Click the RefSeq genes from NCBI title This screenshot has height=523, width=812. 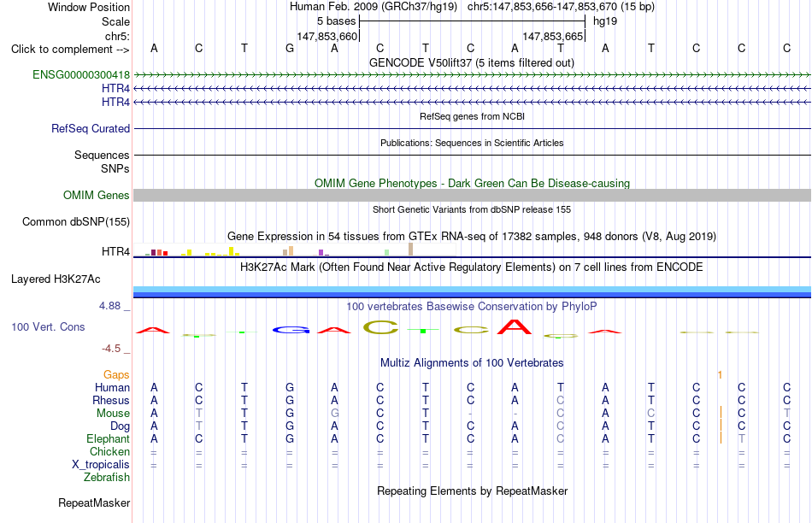point(473,116)
